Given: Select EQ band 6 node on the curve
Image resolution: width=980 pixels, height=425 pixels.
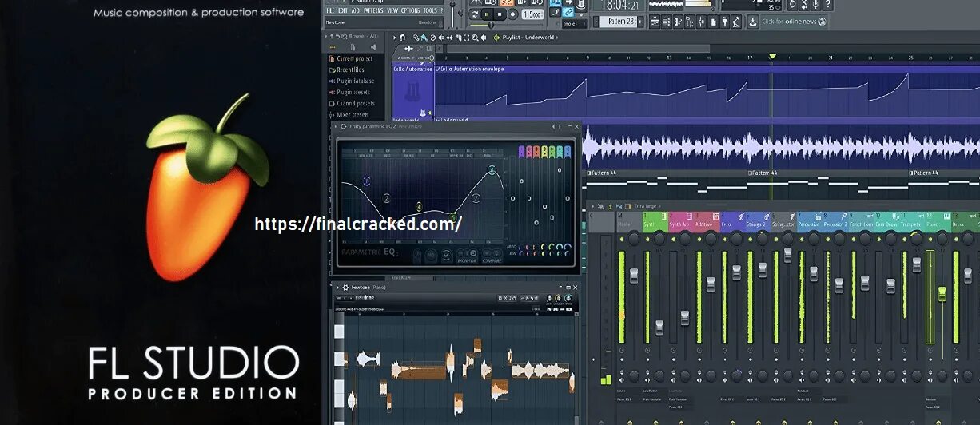Looking at the screenshot, I should (476, 199).
